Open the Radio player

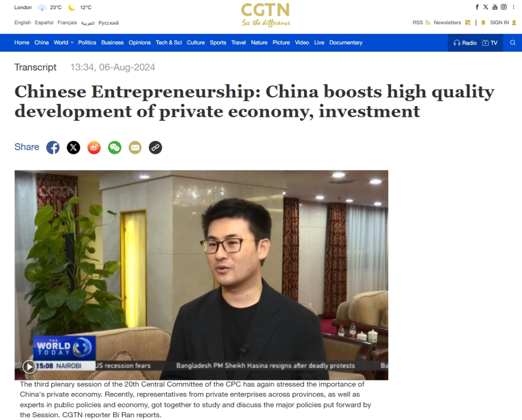465,43
